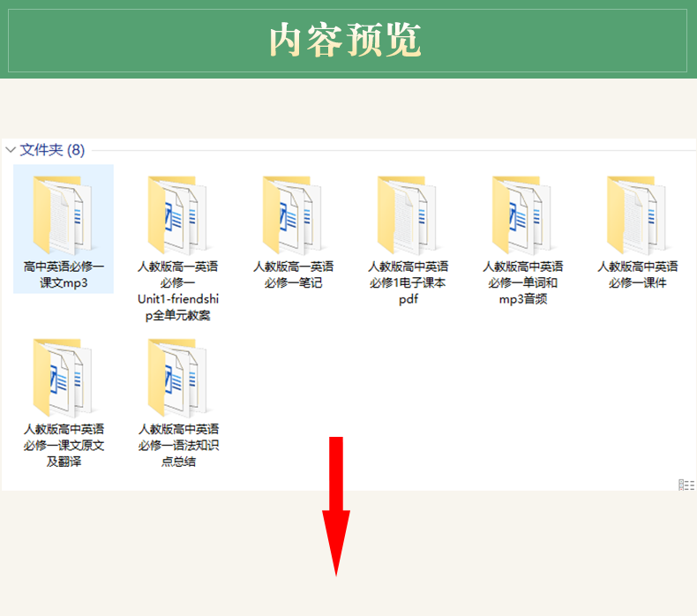Click the label 人教版高中英语必修一语法知识点总结

178,445
